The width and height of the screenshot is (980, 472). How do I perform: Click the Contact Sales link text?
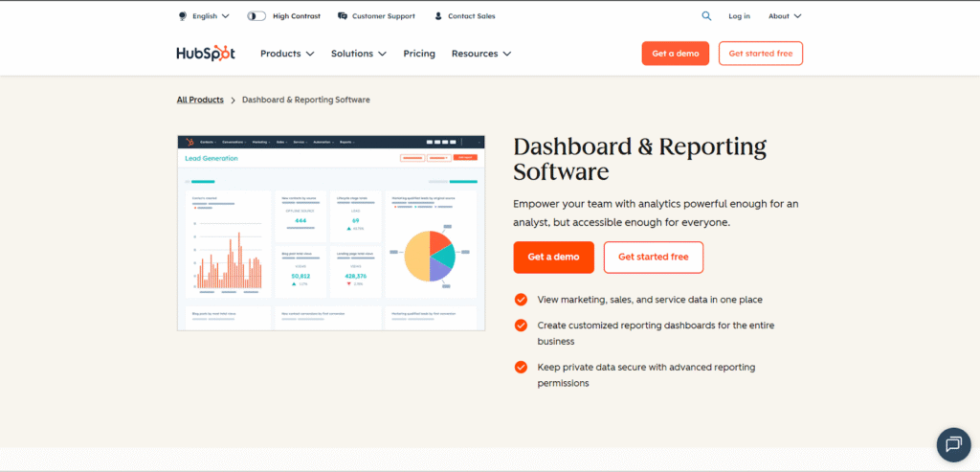(471, 16)
